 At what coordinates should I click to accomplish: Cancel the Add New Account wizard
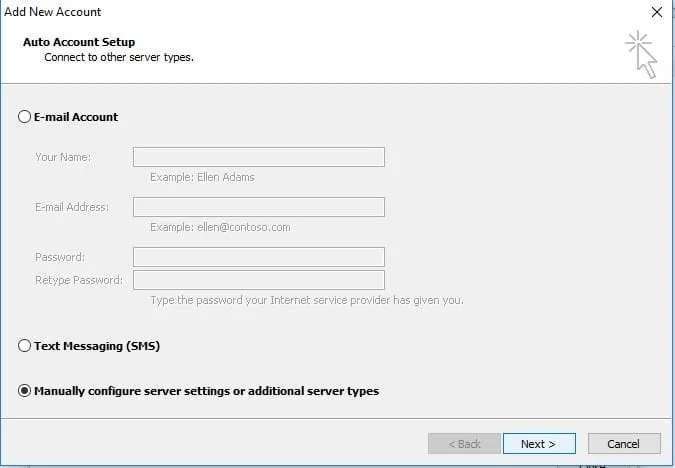tap(623, 443)
